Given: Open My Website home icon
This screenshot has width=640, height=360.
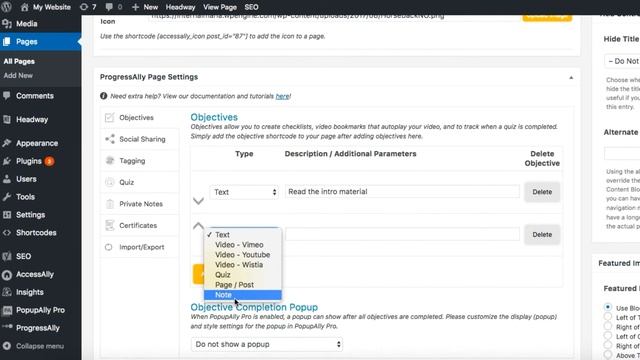Looking at the screenshot, I should (x=24, y=7).
